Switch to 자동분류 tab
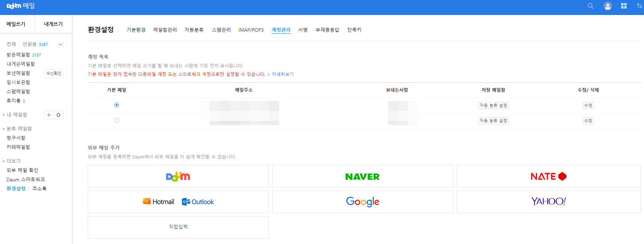Image resolution: width=644 pixels, height=244 pixels. tap(194, 30)
